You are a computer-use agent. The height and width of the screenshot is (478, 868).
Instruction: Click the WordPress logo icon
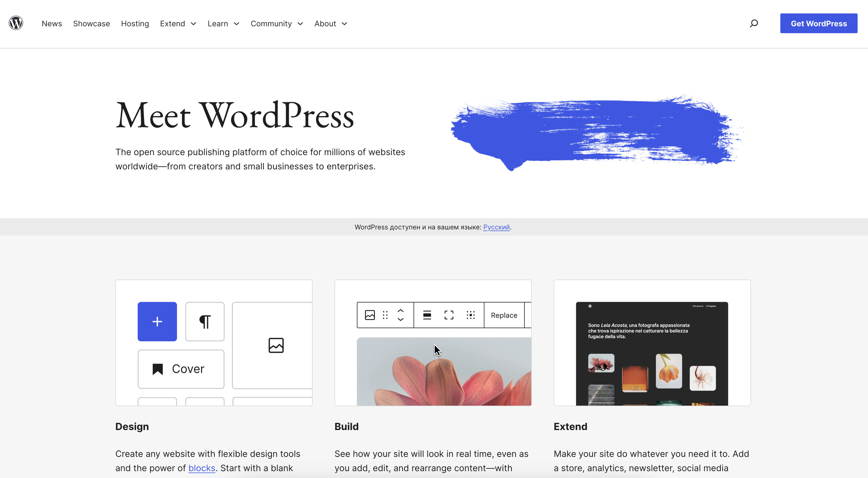click(x=16, y=23)
